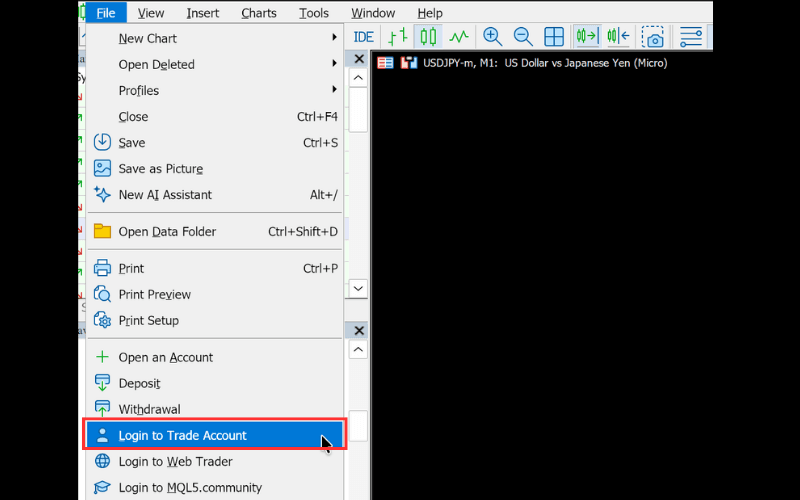Choose Login to Web Trader
800x500 pixels.
coord(215,461)
